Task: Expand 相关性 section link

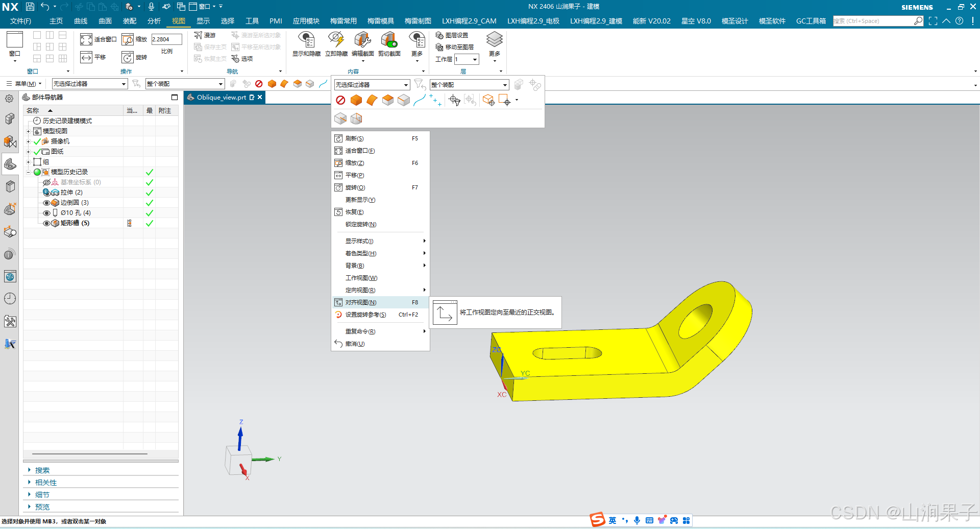Action: pos(46,483)
